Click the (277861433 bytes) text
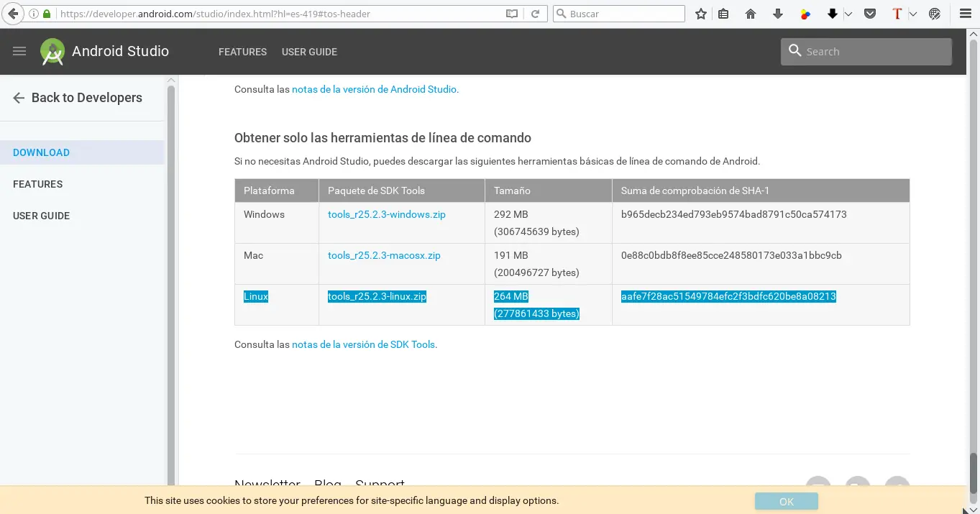 (x=536, y=313)
